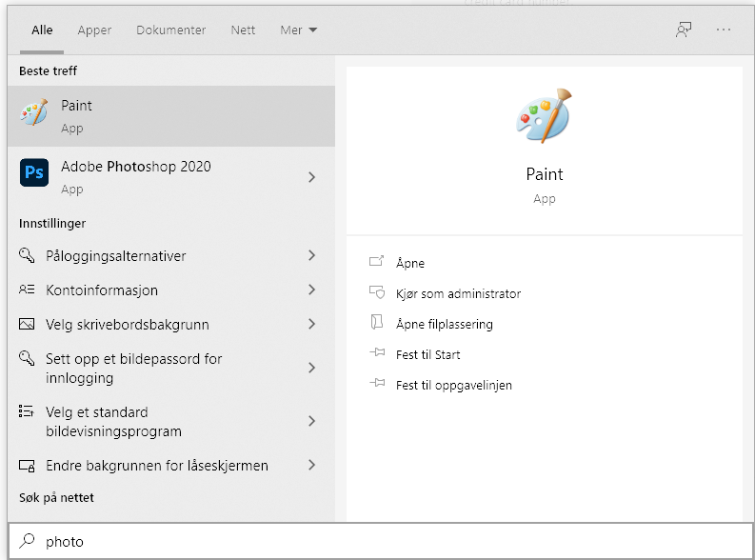Click the lock screen icon beside Endre bakgrunnen
The width and height of the screenshot is (755, 560).
click(x=27, y=466)
